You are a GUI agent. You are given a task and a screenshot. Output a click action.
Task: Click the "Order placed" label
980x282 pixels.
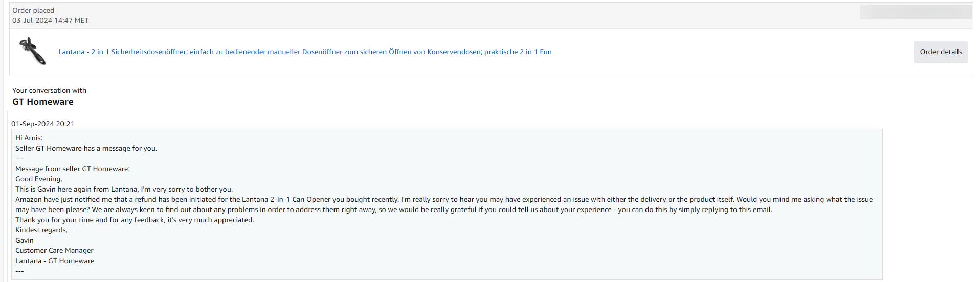[33, 10]
